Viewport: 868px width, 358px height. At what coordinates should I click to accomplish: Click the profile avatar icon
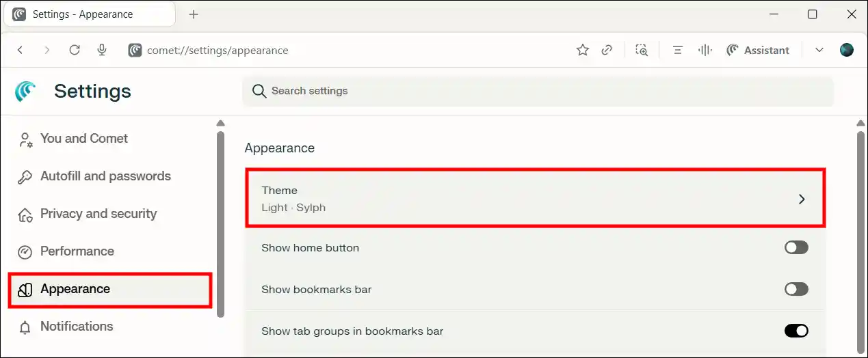[847, 50]
